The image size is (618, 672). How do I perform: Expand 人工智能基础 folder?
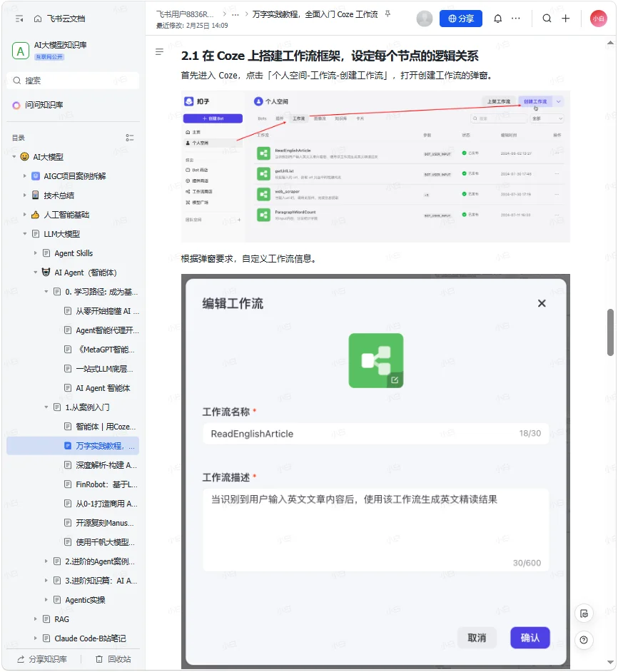tap(25, 215)
